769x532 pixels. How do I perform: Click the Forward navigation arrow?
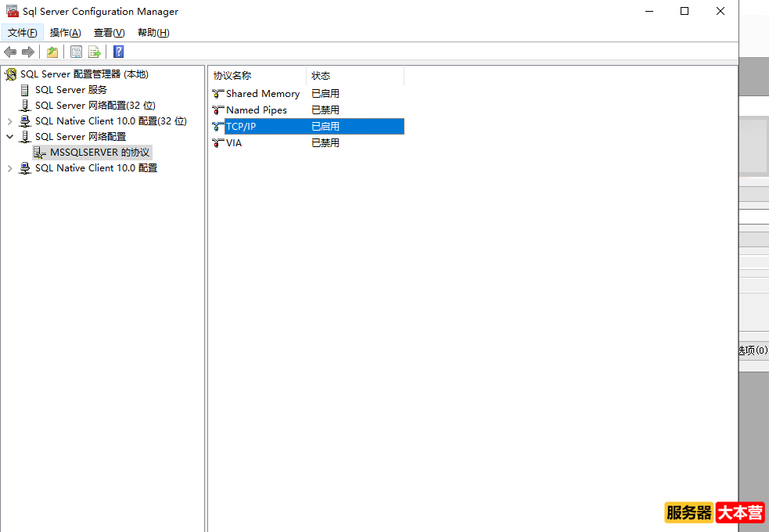(27, 52)
